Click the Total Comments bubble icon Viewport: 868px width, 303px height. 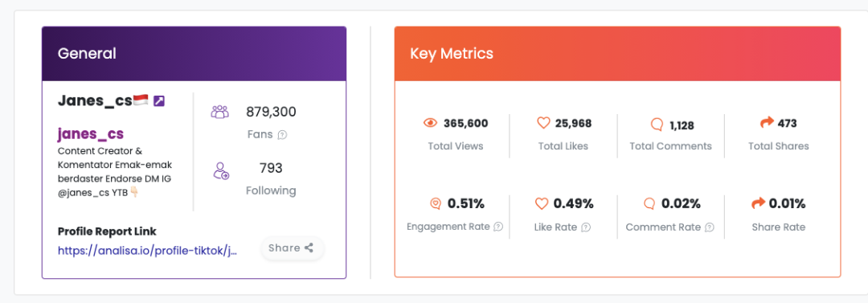click(x=657, y=125)
